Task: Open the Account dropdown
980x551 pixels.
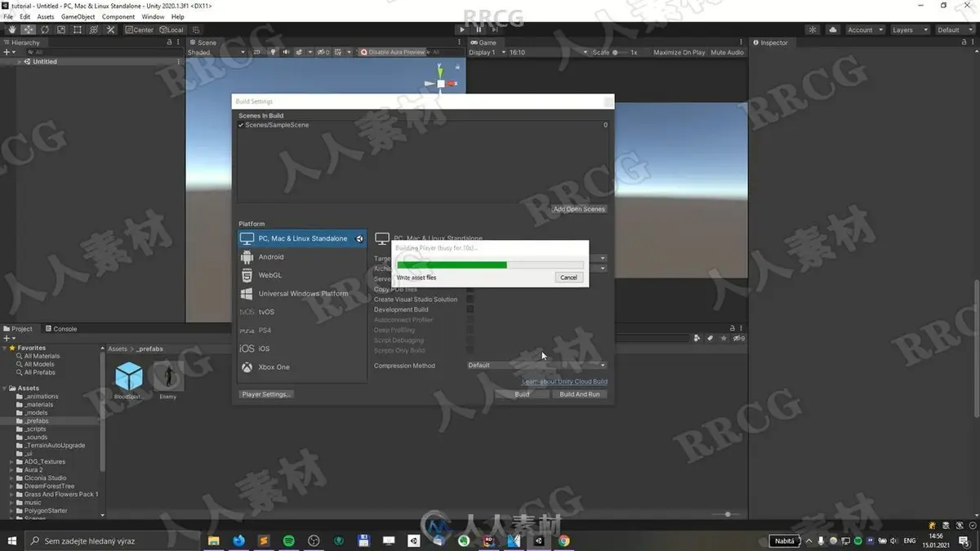Action: (x=864, y=29)
